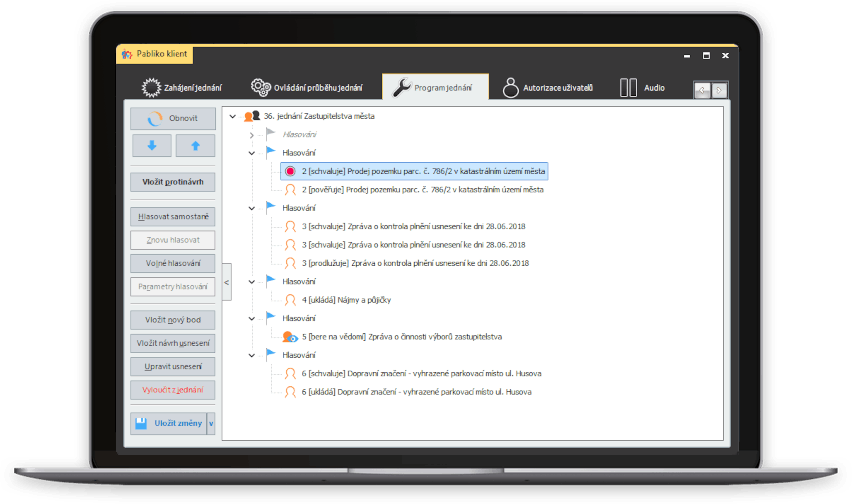This screenshot has width=852, height=504.
Task: Expand the greyed-out Hlasování node
Action: (x=252, y=134)
